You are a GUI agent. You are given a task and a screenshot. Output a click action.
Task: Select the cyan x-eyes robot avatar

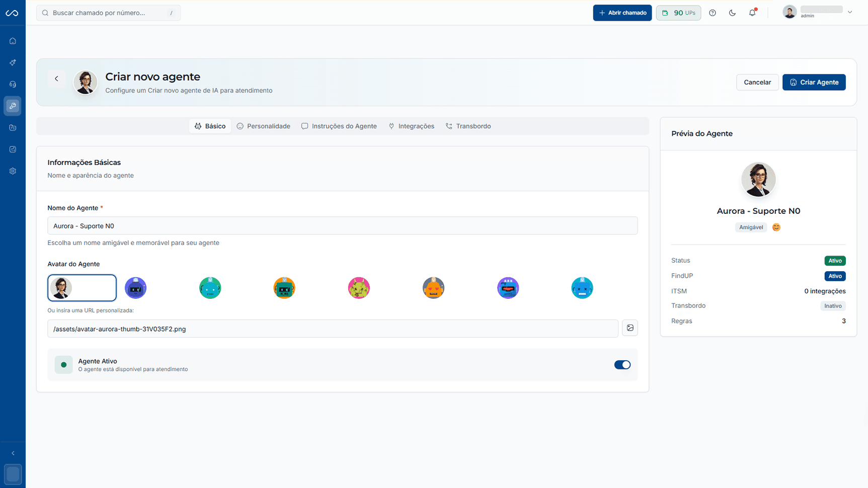tap(582, 288)
